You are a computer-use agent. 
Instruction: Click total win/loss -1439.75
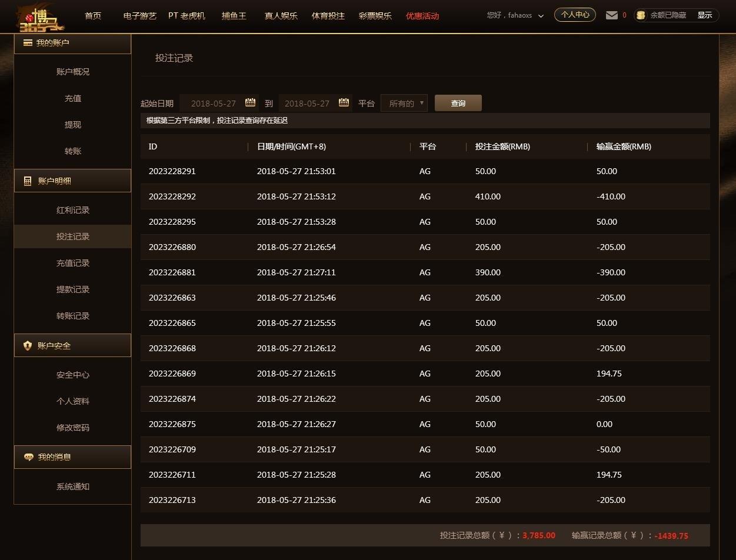(671, 536)
